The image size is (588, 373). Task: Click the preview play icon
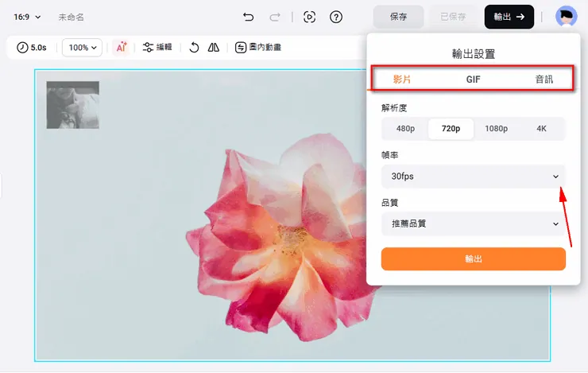tap(310, 17)
